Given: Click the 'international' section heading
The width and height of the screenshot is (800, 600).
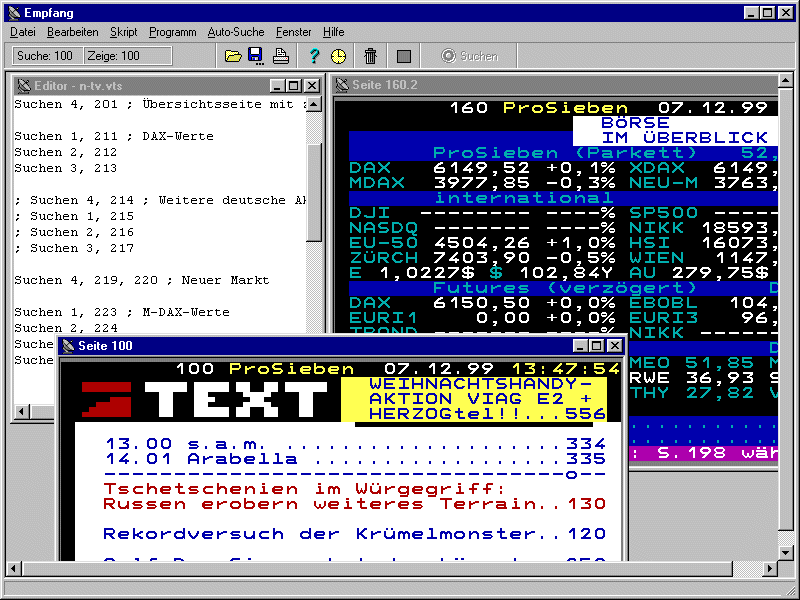Looking at the screenshot, I should click(x=523, y=197).
